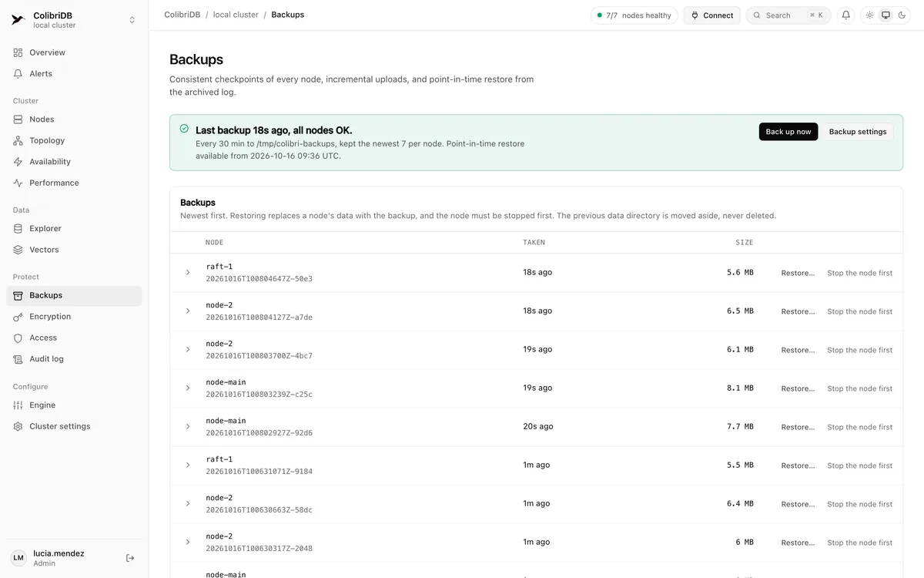
Task: Click the Access shield icon
Action: pyautogui.click(x=18, y=338)
